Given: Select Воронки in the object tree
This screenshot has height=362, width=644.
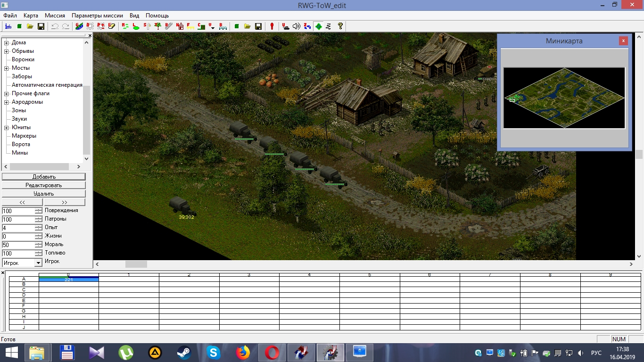Looking at the screenshot, I should [x=23, y=59].
